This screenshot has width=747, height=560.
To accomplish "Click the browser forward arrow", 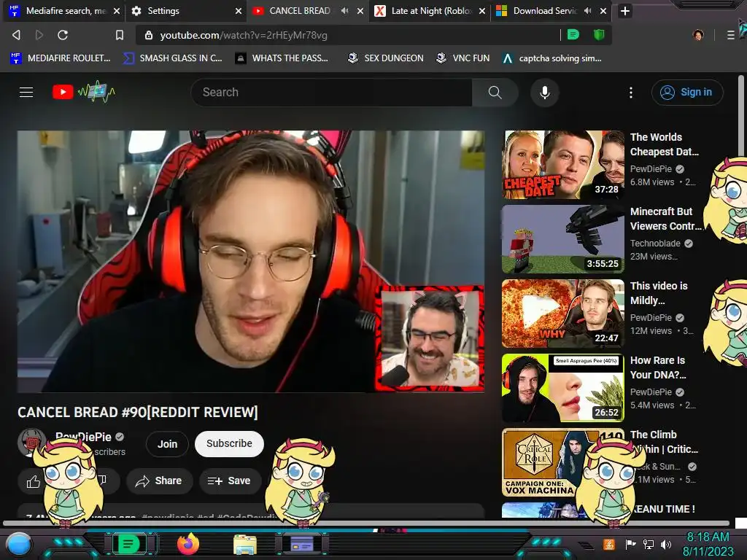I will point(39,35).
